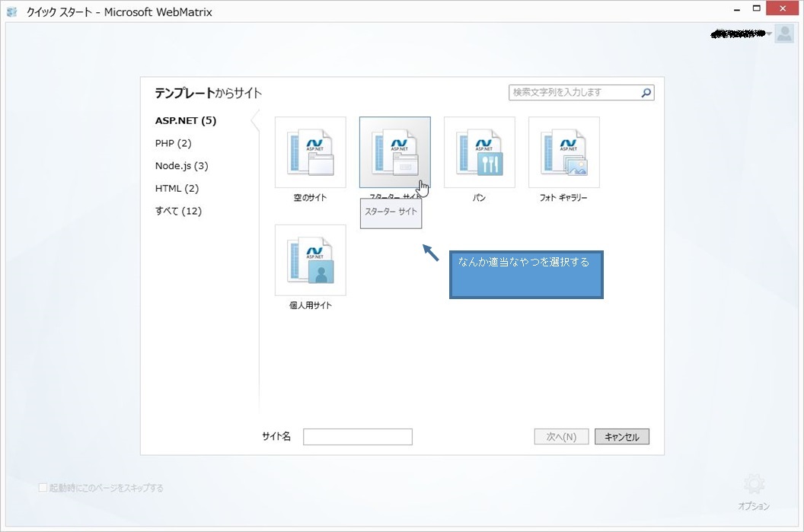Focus the サイト名 input field
The width and height of the screenshot is (804, 532).
[x=358, y=437]
